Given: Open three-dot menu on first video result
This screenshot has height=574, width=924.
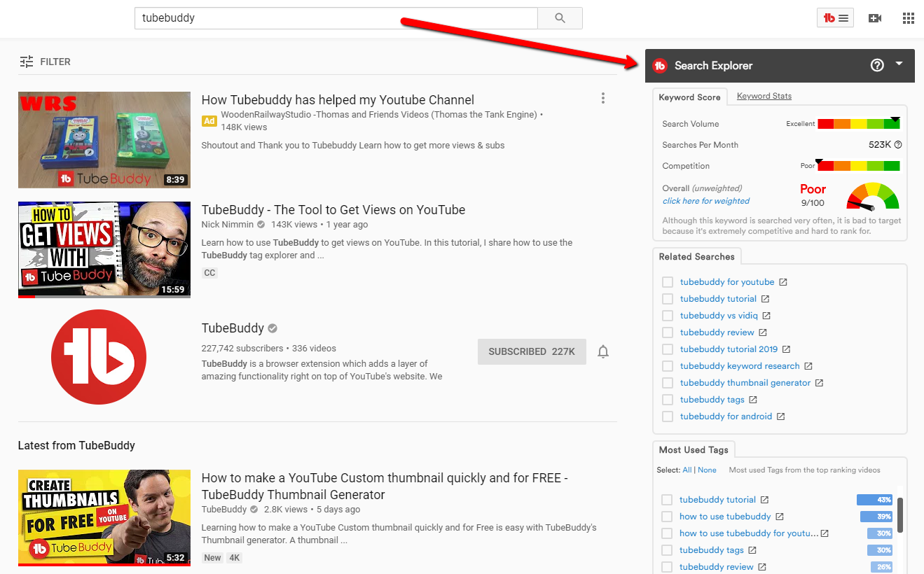Looking at the screenshot, I should (x=603, y=99).
